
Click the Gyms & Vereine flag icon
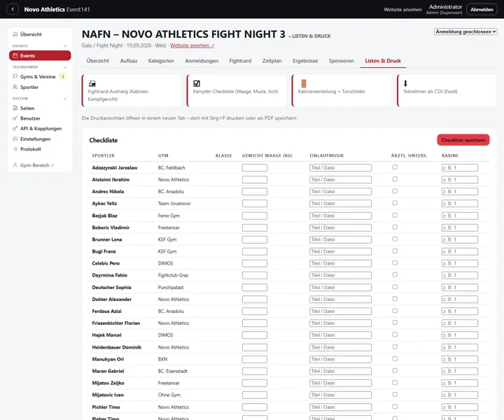(x=15, y=76)
